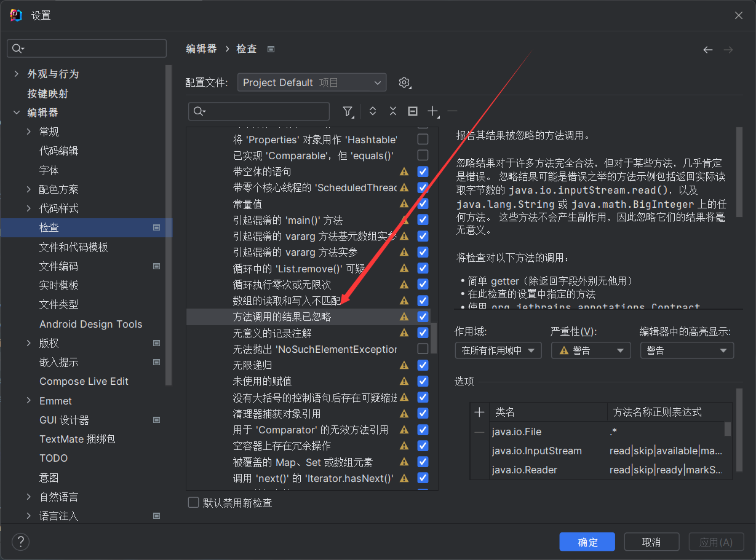
Task: Click the collapse all inspections icon
Action: tap(392, 111)
